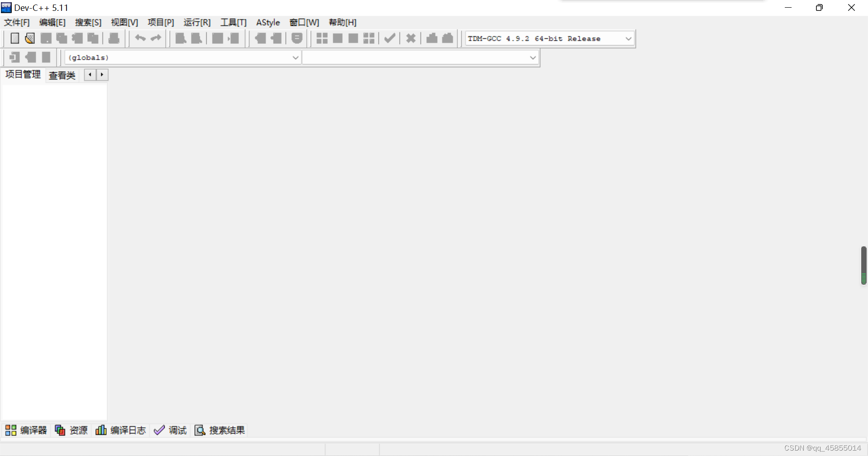Show the 编译日志 compile log panel

click(x=121, y=430)
